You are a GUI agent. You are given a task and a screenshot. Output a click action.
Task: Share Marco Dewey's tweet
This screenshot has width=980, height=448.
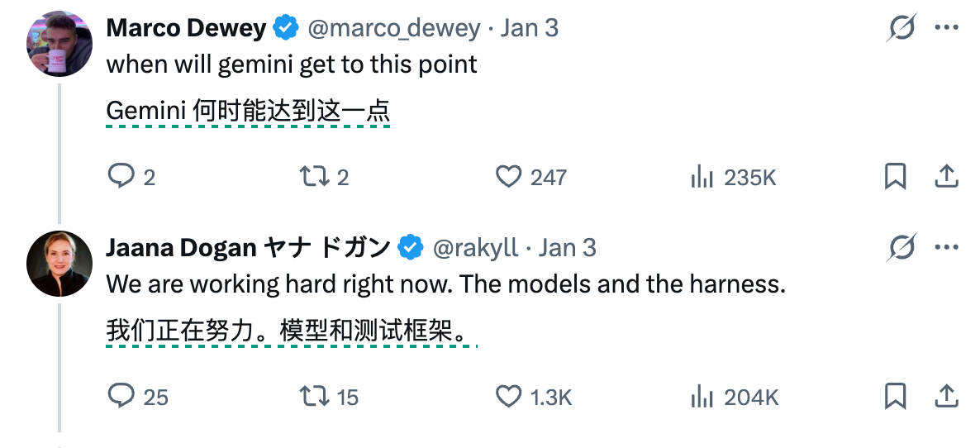tap(945, 176)
